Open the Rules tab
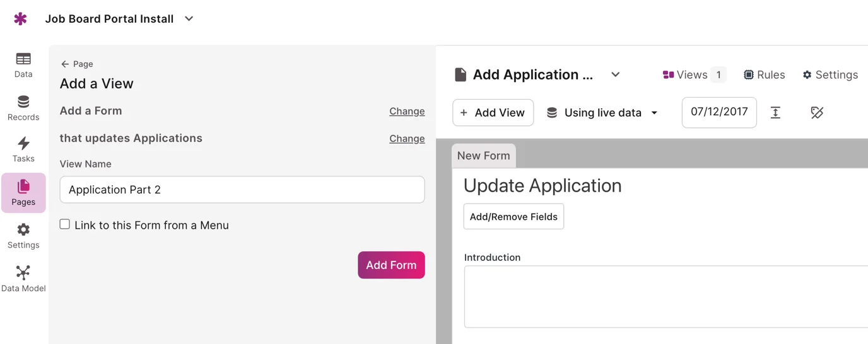Screen dimensions: 868x344 click(x=764, y=75)
